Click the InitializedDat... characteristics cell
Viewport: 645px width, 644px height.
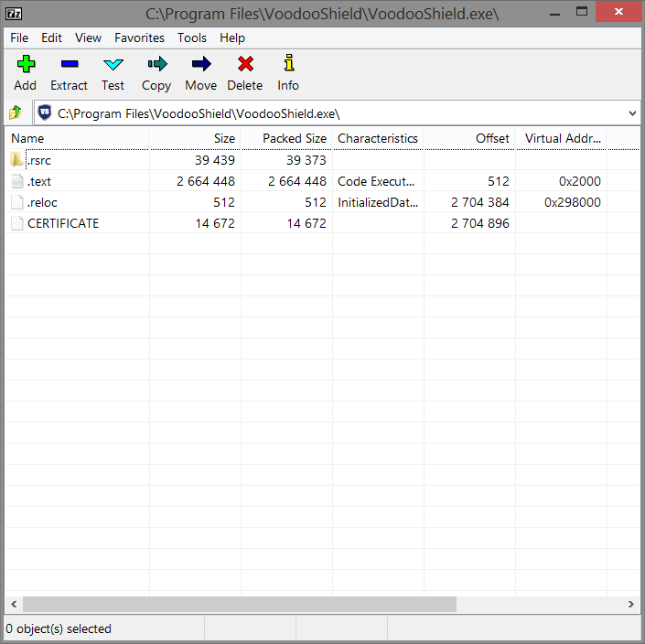378,202
